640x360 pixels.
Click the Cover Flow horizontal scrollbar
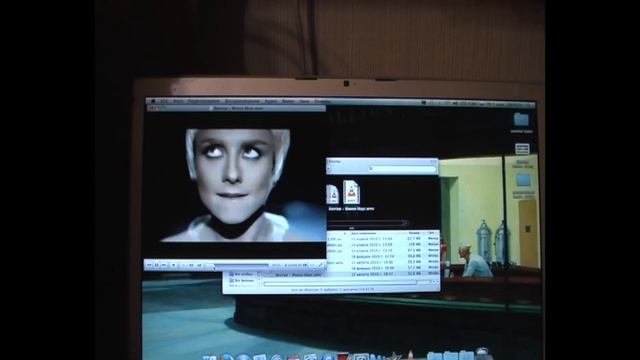pos(367,223)
